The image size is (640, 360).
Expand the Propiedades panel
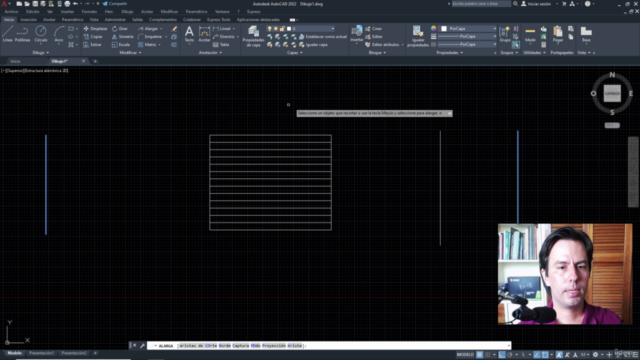(x=449, y=53)
